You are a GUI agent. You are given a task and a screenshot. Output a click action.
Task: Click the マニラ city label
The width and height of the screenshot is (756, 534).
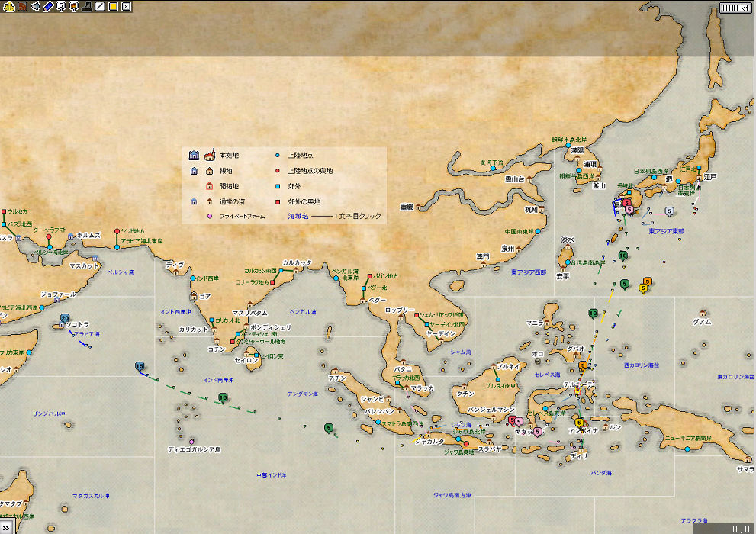(x=535, y=323)
